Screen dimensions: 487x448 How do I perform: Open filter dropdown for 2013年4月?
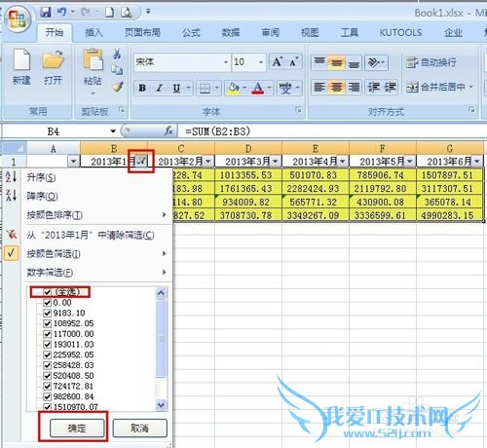pyautogui.click(x=343, y=161)
